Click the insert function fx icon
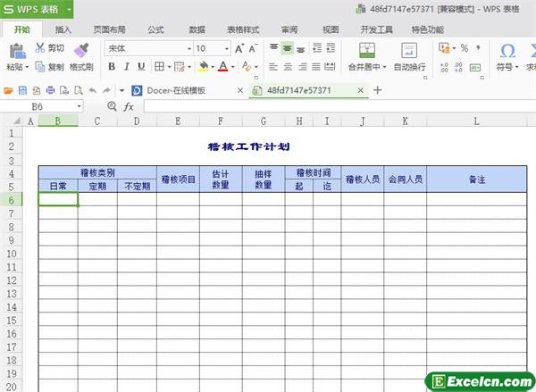 (129, 106)
